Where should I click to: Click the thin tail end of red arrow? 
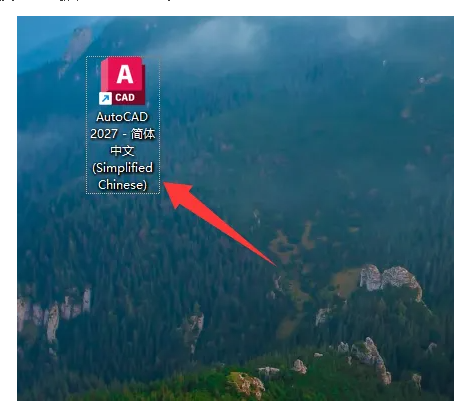272,262
